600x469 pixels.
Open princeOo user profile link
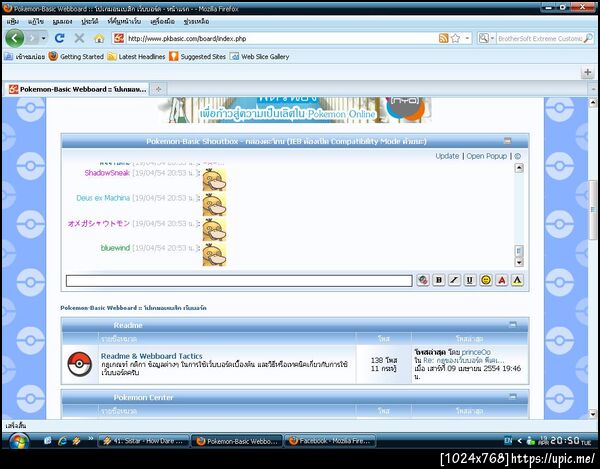pos(476,352)
